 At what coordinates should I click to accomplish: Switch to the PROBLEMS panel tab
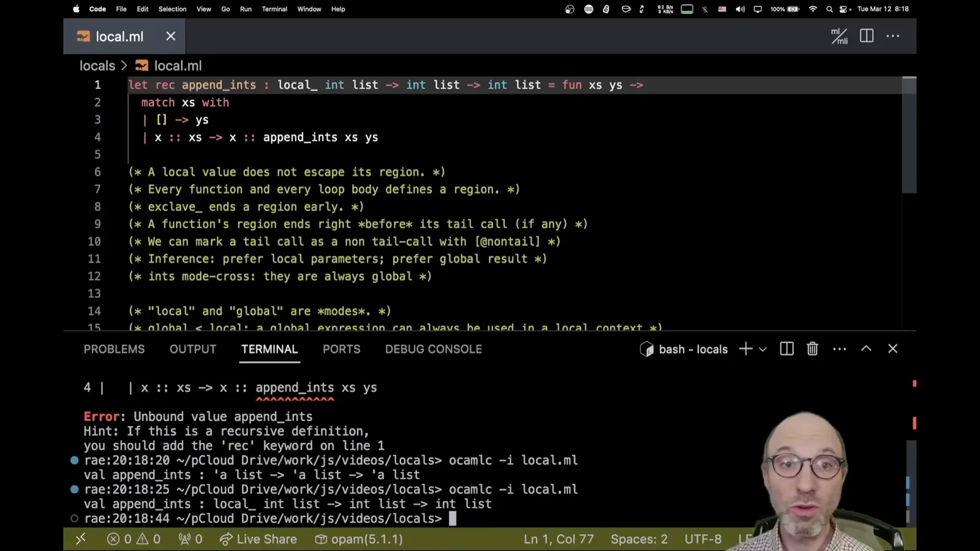point(114,349)
